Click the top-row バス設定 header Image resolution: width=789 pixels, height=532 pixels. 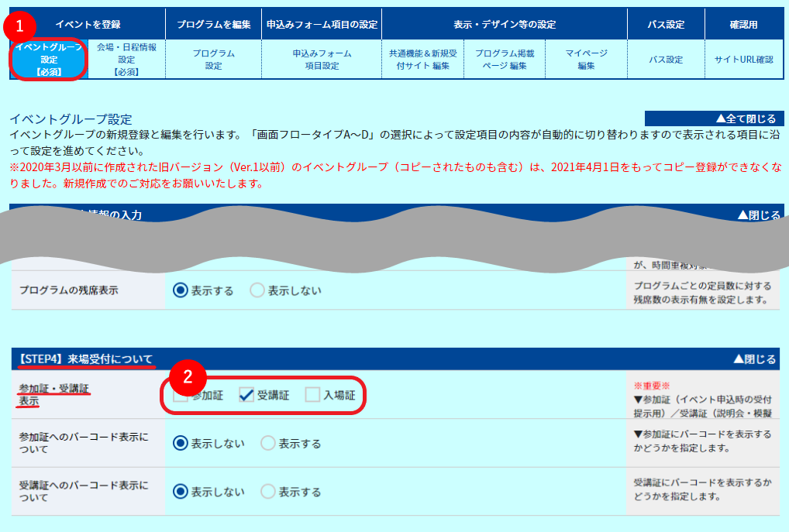[x=666, y=24]
